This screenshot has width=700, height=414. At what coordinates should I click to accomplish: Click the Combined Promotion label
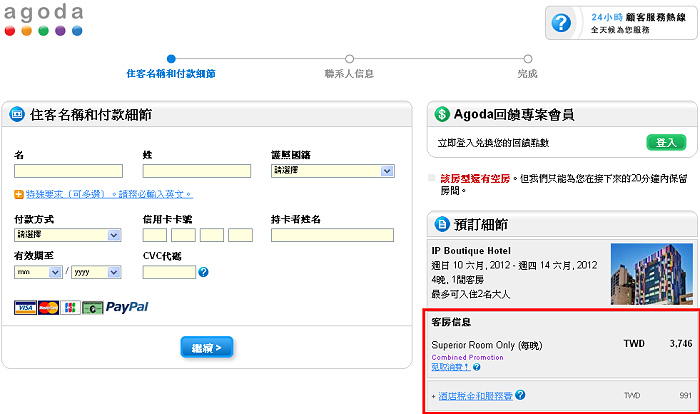point(467,357)
